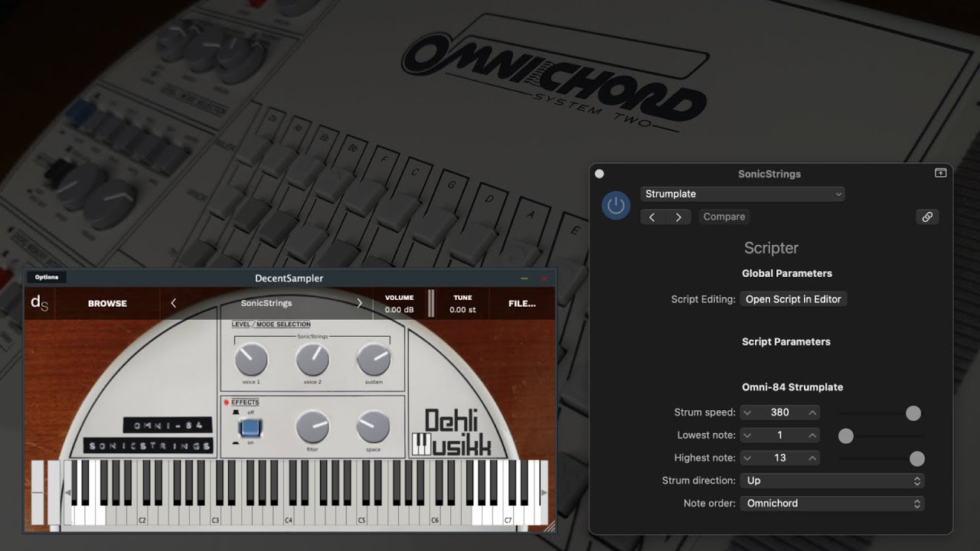The image size is (980, 551).
Task: Click the space knob
Action: 374,427
